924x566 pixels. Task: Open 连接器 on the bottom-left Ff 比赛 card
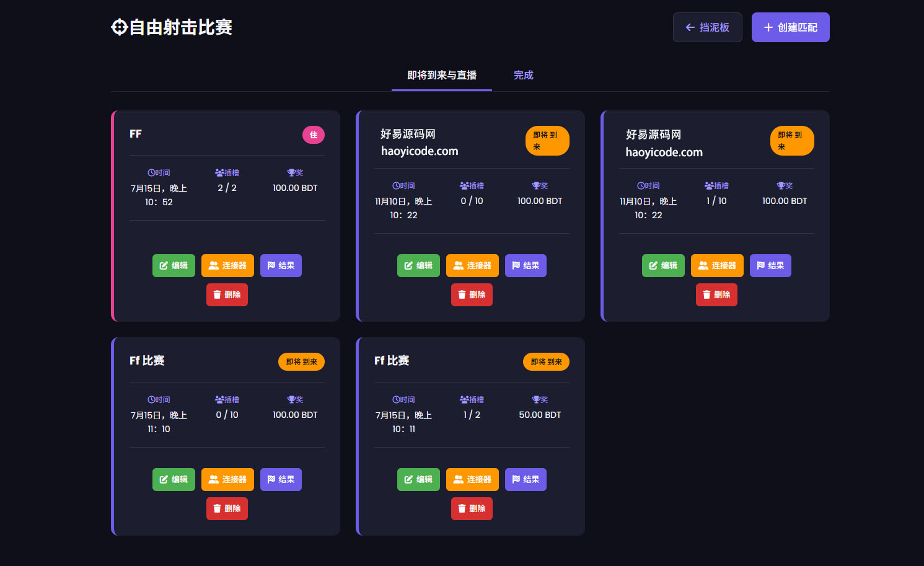[227, 479]
